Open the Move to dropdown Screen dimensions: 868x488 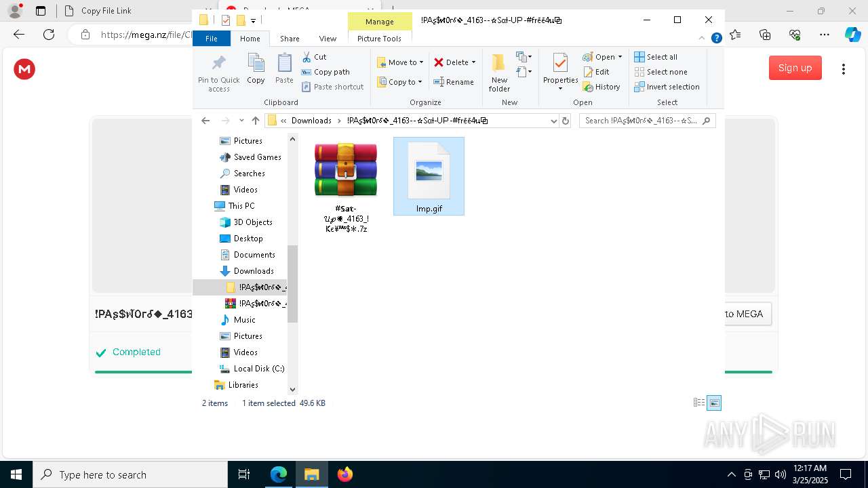pyautogui.click(x=400, y=62)
